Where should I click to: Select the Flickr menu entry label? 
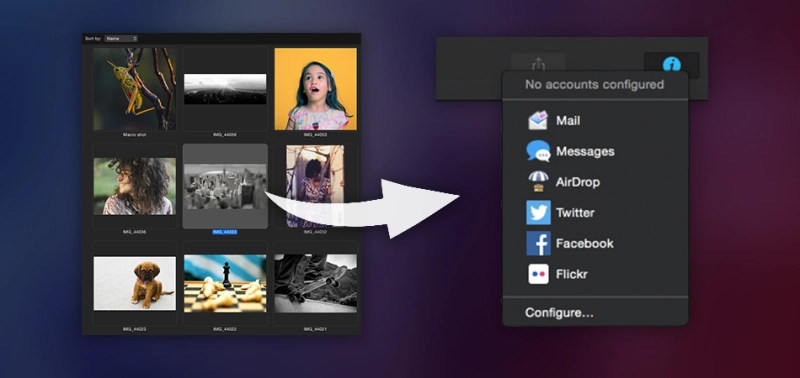[571, 274]
